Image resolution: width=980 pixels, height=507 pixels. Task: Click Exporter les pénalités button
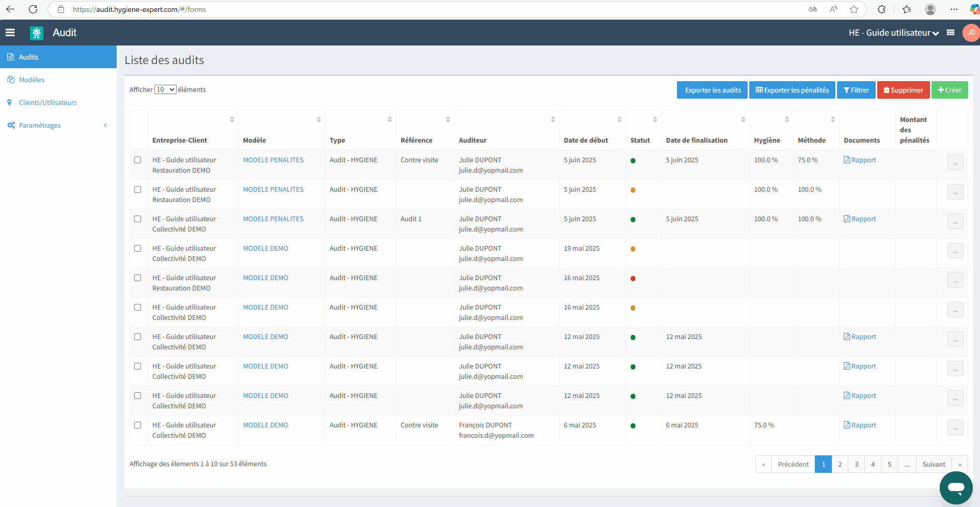(792, 90)
